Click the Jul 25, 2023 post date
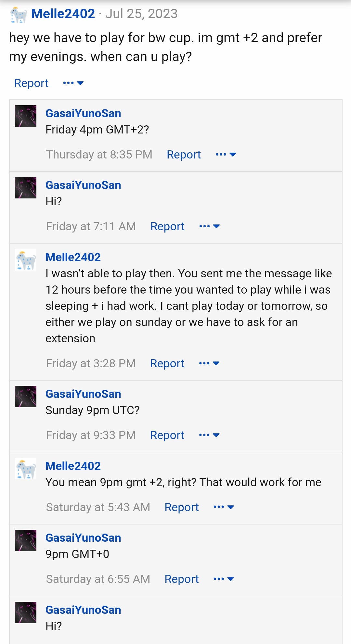 click(141, 14)
